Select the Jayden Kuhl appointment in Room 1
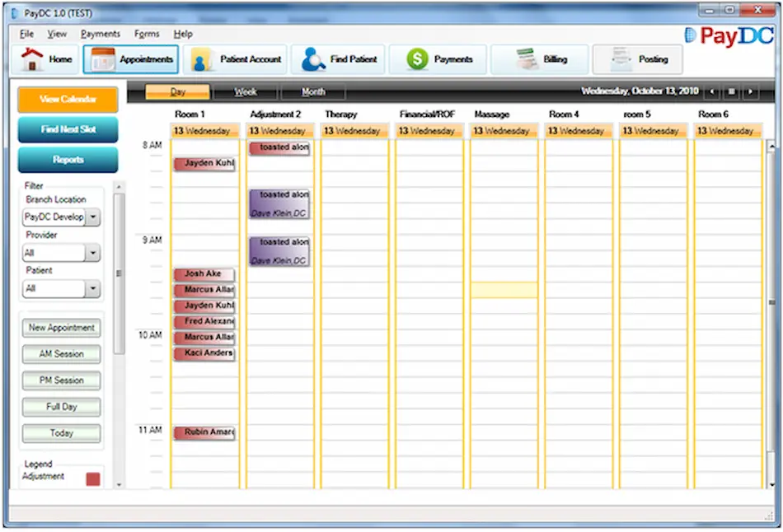This screenshot has height=532, width=783. coord(204,163)
